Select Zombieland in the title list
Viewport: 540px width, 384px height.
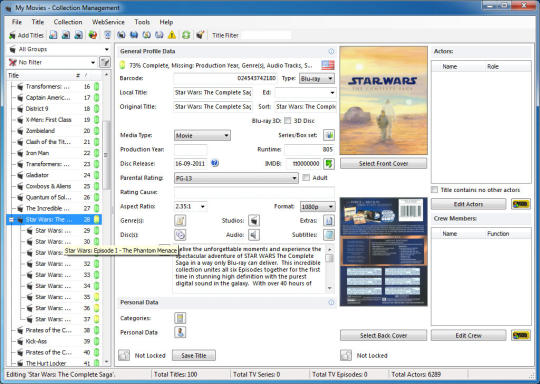(x=53, y=131)
